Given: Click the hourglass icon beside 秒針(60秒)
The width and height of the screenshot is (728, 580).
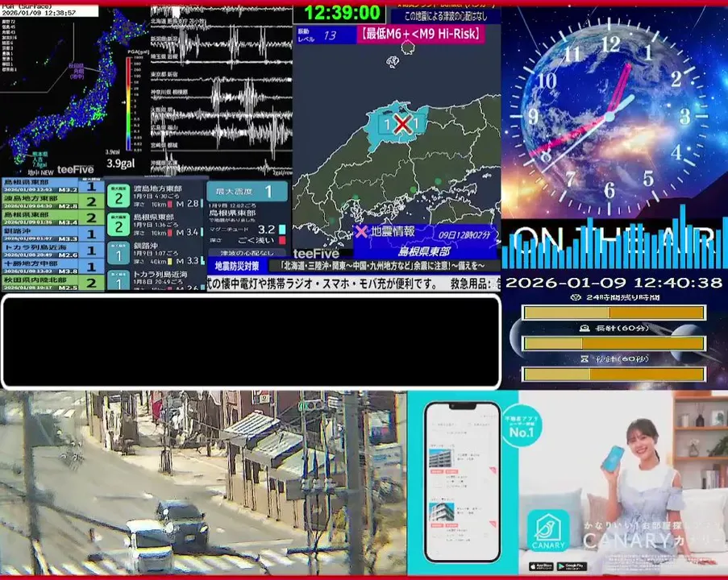Looking at the screenshot, I should point(585,358).
